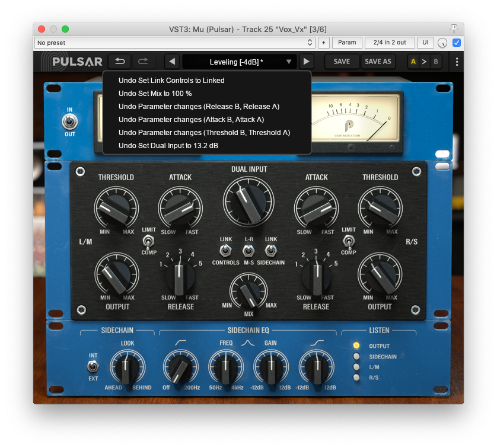The image size is (497, 448).
Task: Click the R/S Threshold knob
Action: pos(380,209)
